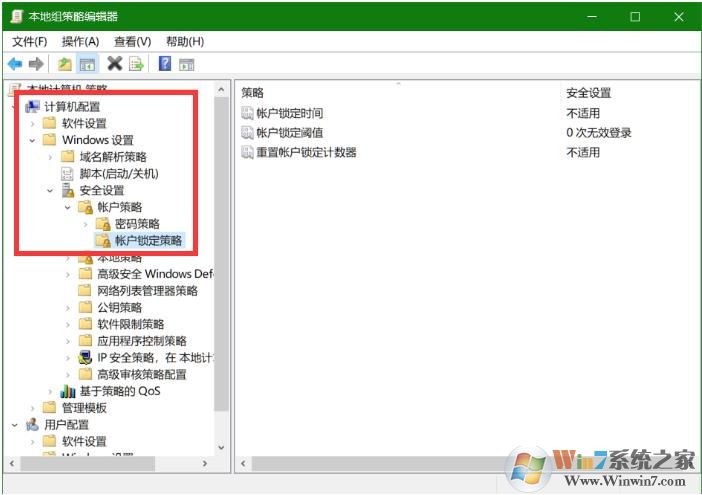Expand the 软件设置 node under 计算机配置
This screenshot has height=495, width=702.
pyautogui.click(x=32, y=124)
